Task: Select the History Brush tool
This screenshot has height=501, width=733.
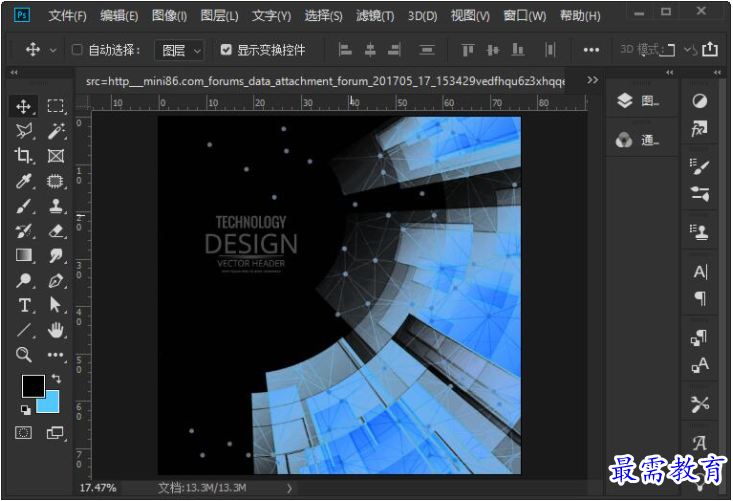Action: pos(23,230)
